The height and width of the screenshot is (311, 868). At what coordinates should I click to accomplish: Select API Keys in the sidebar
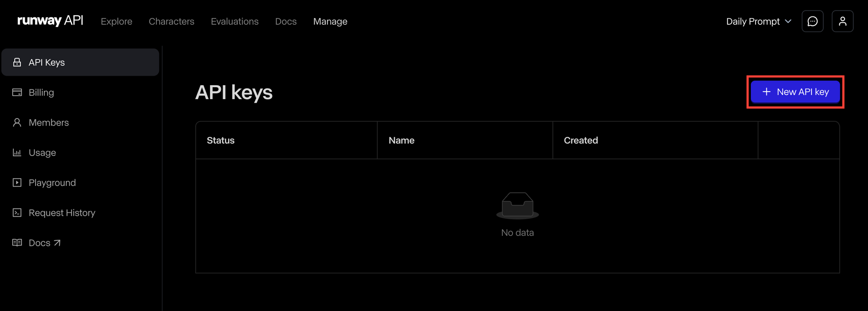(x=80, y=62)
